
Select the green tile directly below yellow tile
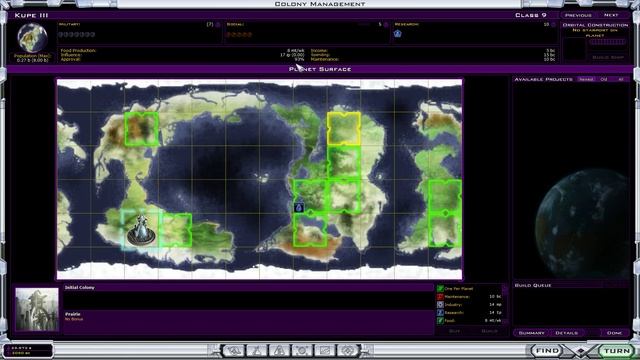[344, 162]
